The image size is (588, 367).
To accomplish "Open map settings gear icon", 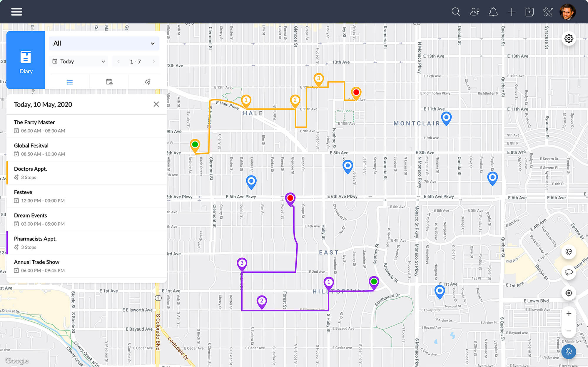I will point(569,38).
